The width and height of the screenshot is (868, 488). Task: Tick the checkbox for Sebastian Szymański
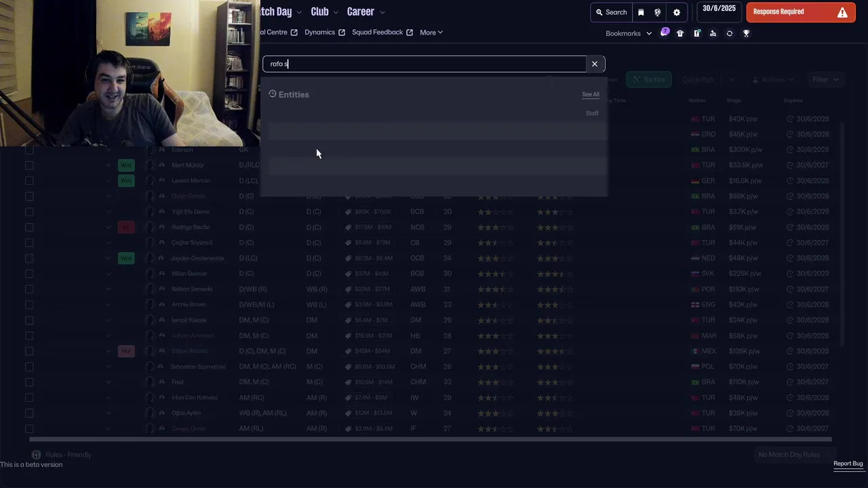(x=29, y=367)
